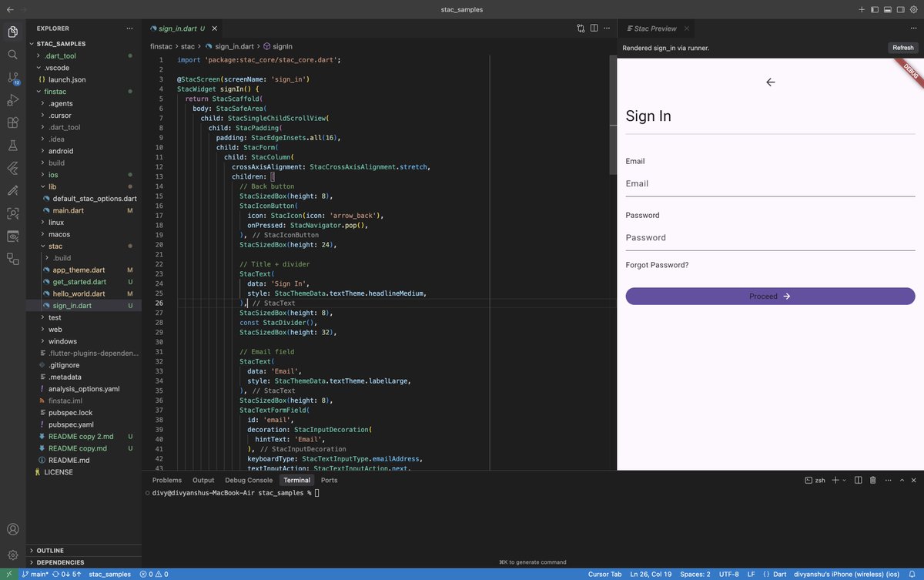Toggle the Problems panel tab
The image size is (924, 580).
tap(166, 480)
